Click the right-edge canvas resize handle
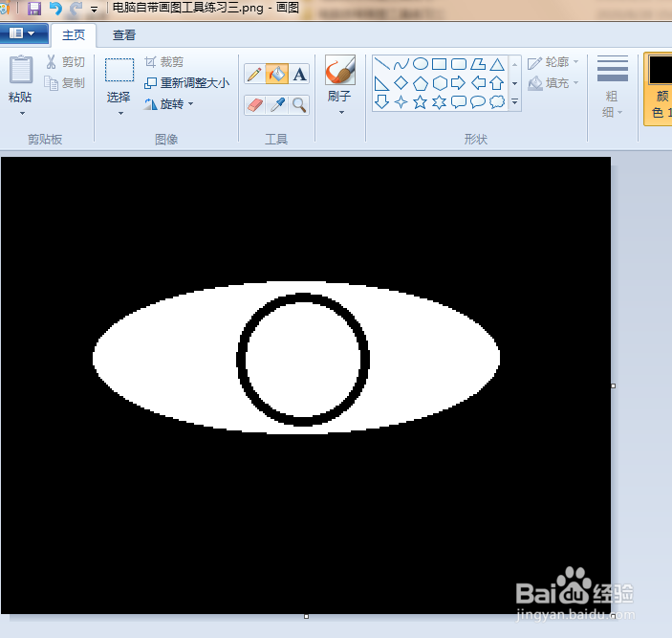The width and height of the screenshot is (672, 638). pyautogui.click(x=614, y=385)
